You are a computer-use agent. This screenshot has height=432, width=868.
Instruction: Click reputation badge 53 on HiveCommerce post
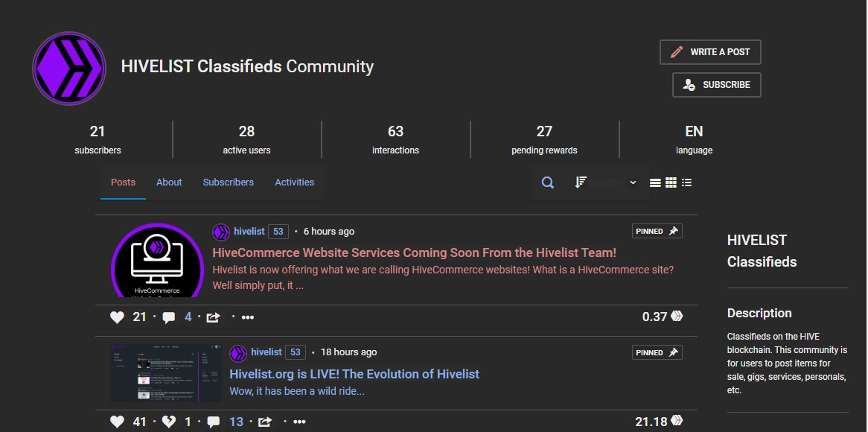coord(278,232)
